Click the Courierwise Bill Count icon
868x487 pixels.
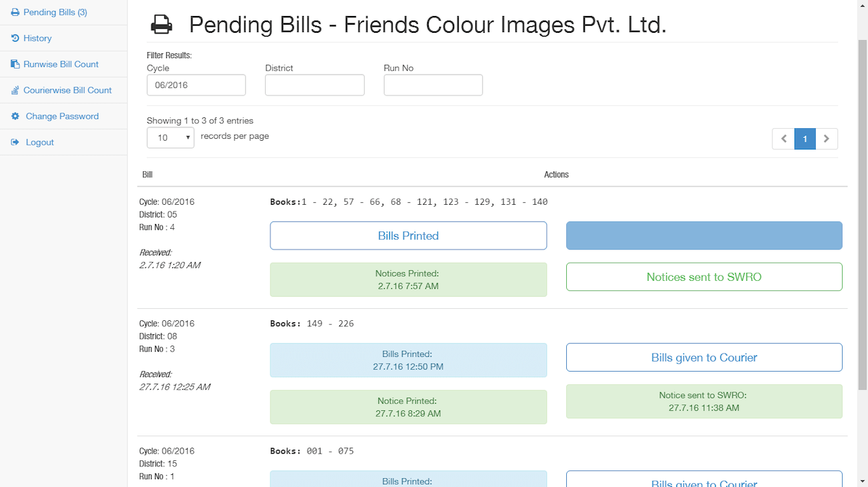15,91
